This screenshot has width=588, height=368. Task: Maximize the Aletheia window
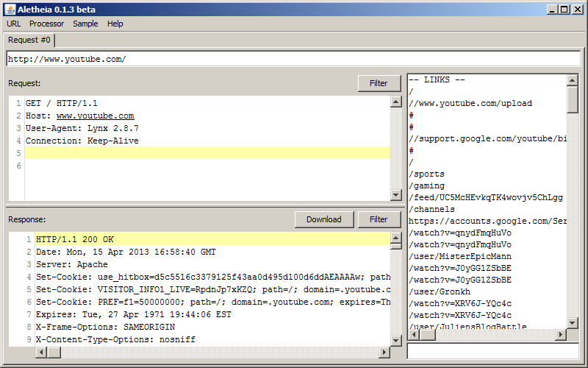tap(564, 10)
